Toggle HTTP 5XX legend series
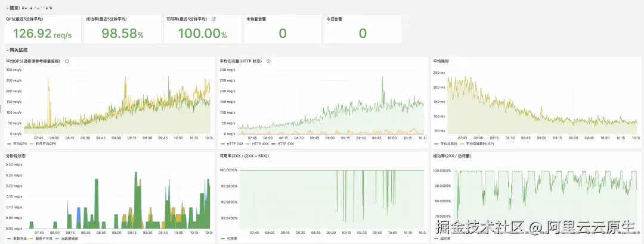This screenshot has width=644, height=244. (x=282, y=144)
